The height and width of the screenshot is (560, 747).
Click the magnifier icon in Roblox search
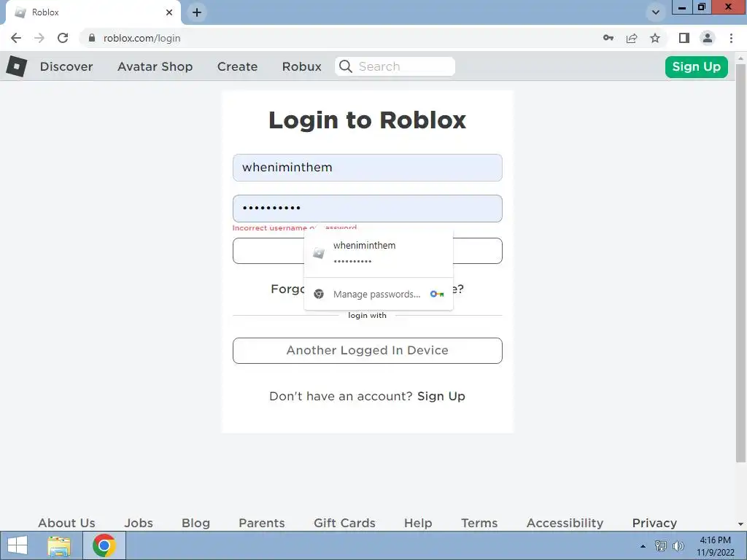[346, 66]
